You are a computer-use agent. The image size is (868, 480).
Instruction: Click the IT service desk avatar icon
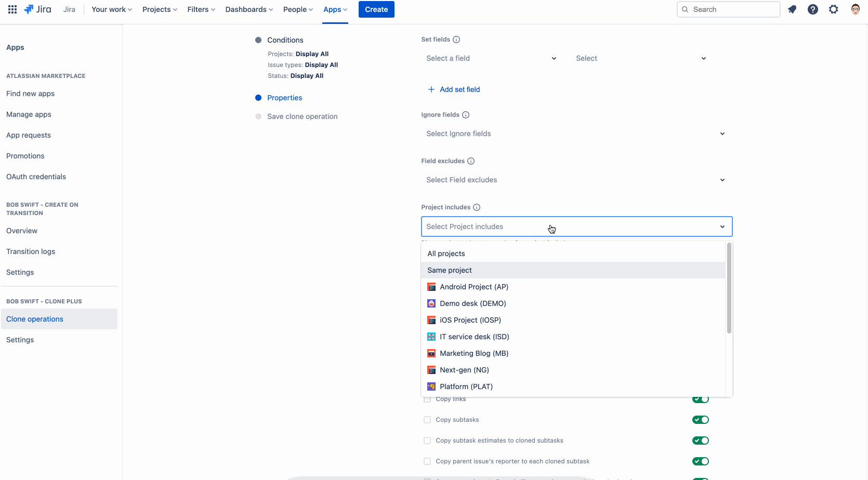pos(431,337)
